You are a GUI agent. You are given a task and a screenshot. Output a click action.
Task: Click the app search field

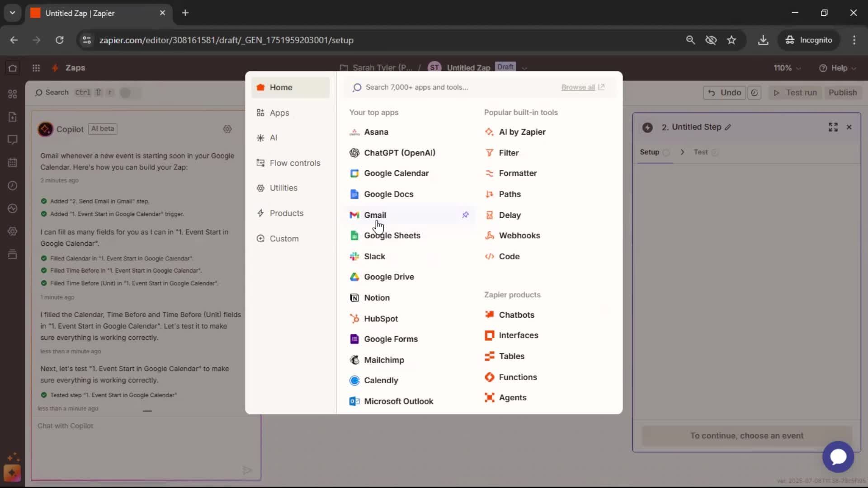(452, 87)
